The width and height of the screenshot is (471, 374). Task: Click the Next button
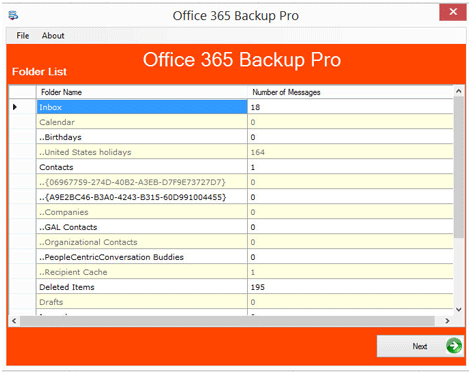pos(420,346)
